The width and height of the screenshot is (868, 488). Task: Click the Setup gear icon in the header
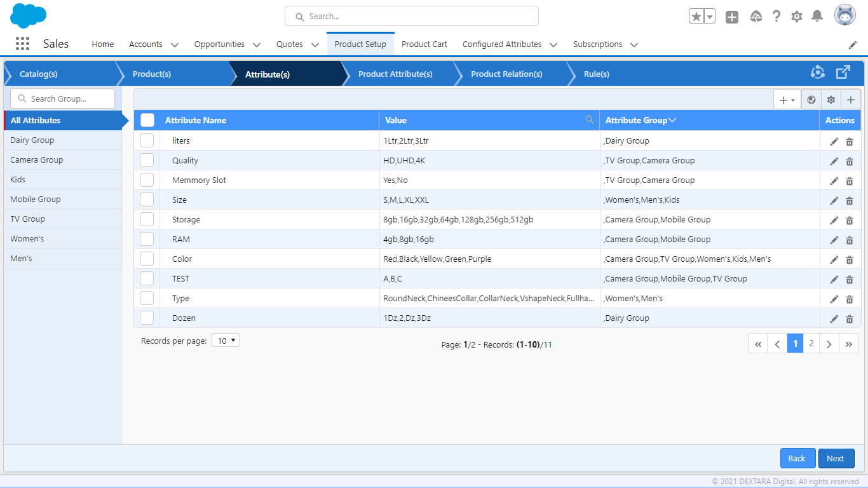[x=797, y=16]
